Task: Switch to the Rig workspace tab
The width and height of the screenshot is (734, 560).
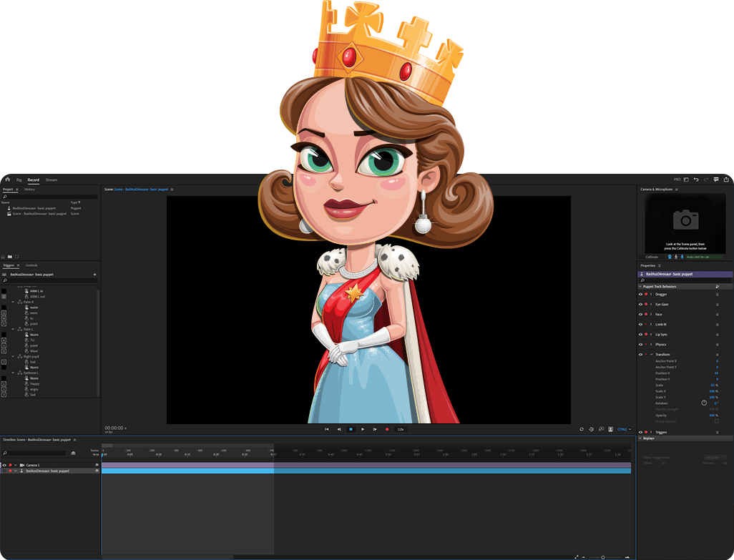Action: pos(19,180)
